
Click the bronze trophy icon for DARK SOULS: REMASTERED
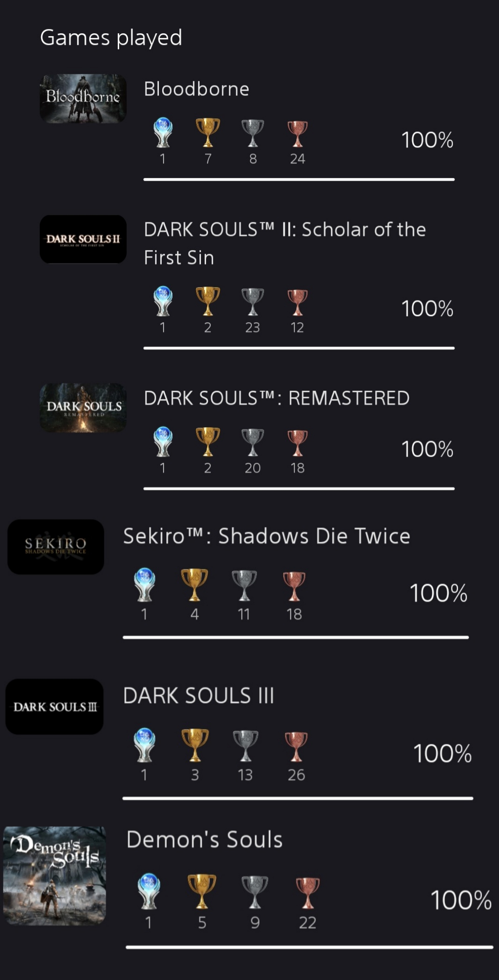(297, 444)
